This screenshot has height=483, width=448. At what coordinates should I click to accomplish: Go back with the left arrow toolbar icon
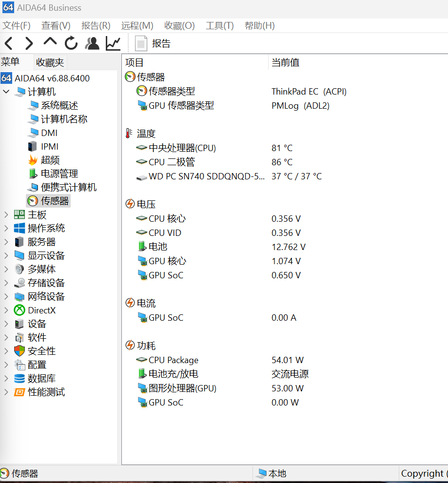click(x=9, y=43)
